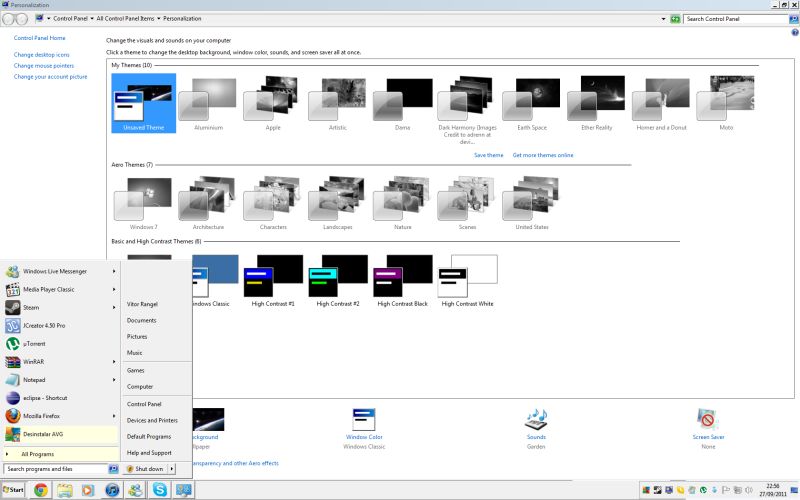Select High Contrast Black theme
The height and width of the screenshot is (500, 800).
tap(403, 281)
